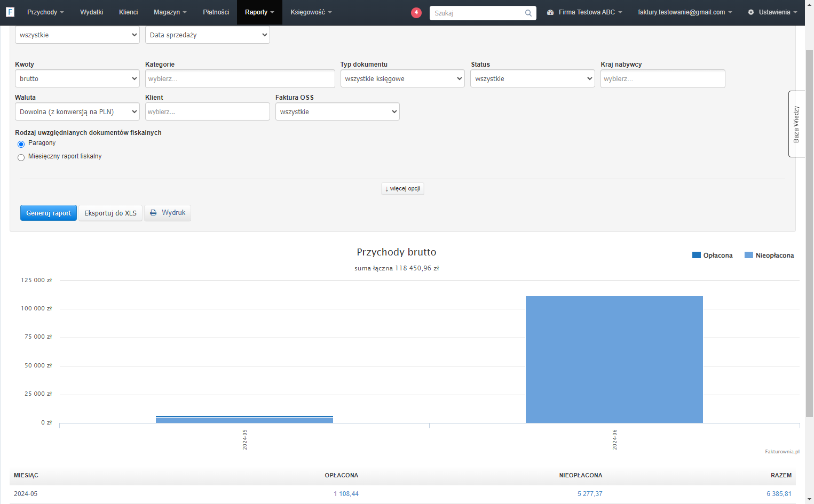This screenshot has height=504, width=814.
Task: Open the Ustawienia menu
Action: pos(772,12)
